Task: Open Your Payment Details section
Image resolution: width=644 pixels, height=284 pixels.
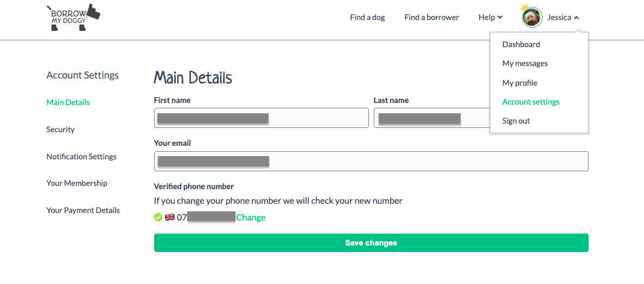Action: [x=83, y=210]
